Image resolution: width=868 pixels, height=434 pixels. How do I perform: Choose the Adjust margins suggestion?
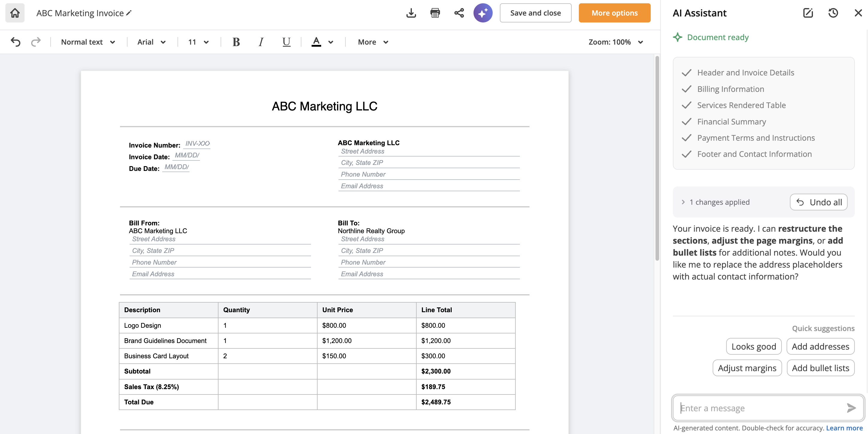(x=747, y=368)
